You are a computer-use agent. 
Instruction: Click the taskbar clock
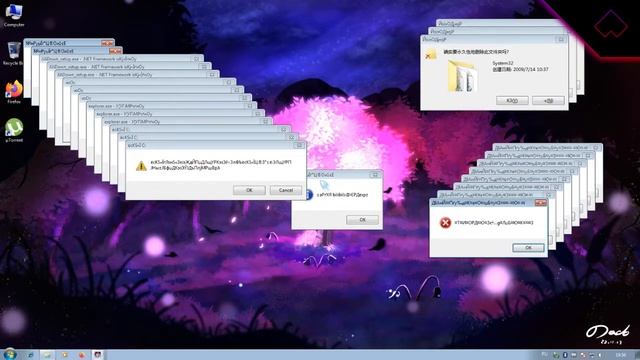coord(620,355)
